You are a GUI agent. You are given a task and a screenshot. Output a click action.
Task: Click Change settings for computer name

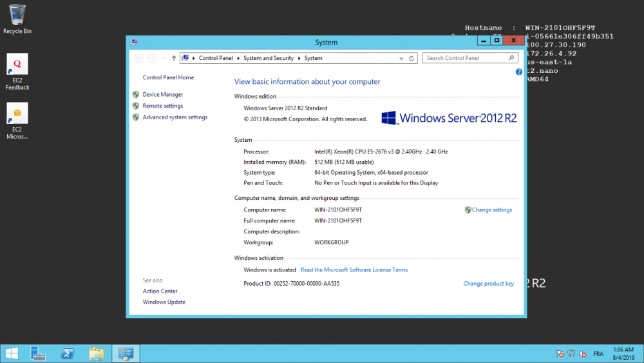(x=491, y=210)
